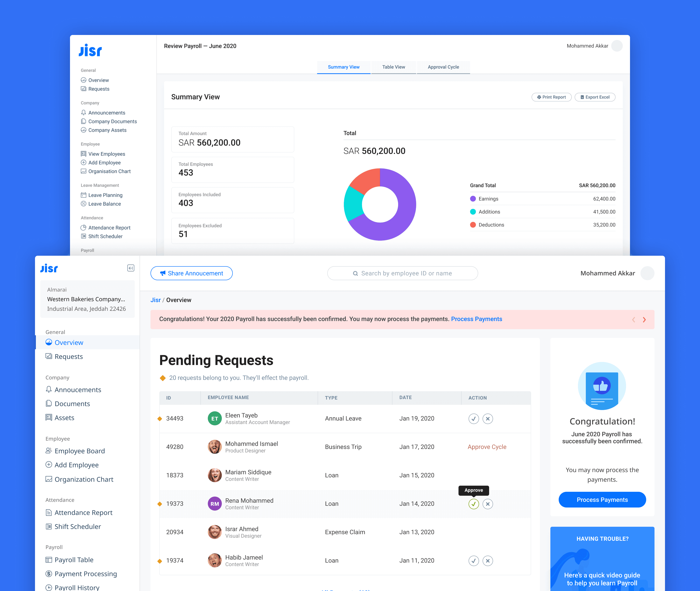Reject Habib Jameel's loan request
Screen dimensions: 700x591
(487, 561)
